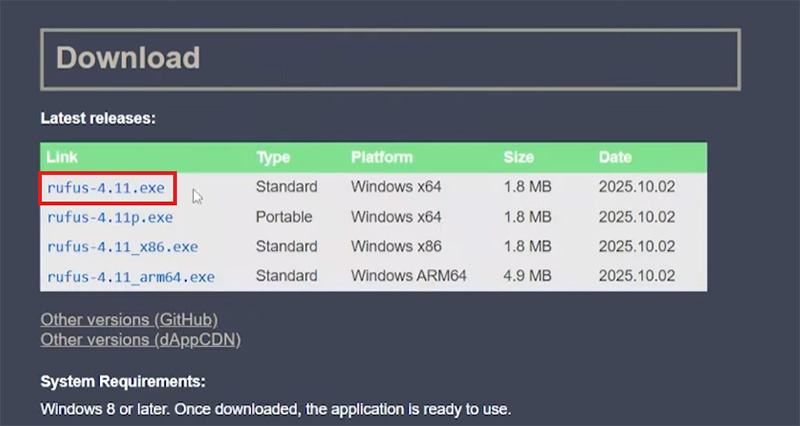Image resolution: width=800 pixels, height=426 pixels.
Task: Click the Download section heading
Action: pos(128,58)
